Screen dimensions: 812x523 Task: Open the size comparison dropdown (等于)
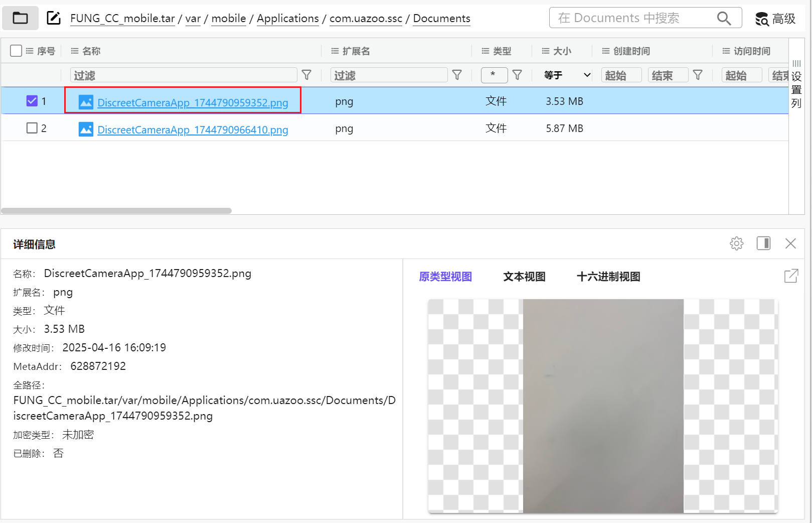click(x=567, y=75)
